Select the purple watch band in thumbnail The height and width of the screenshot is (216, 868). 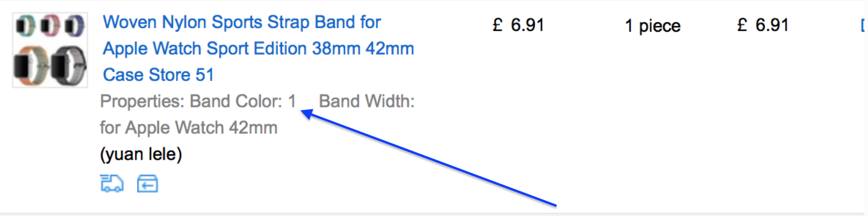click(x=74, y=26)
